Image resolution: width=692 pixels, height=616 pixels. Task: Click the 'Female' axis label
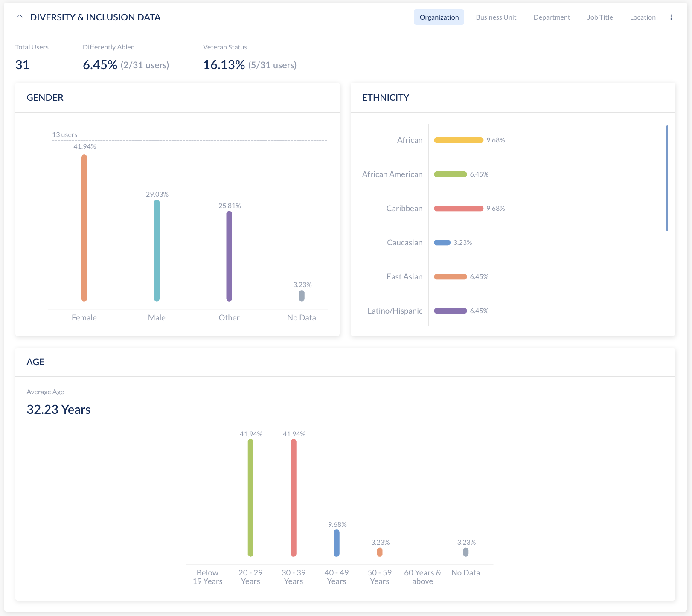pyautogui.click(x=84, y=317)
